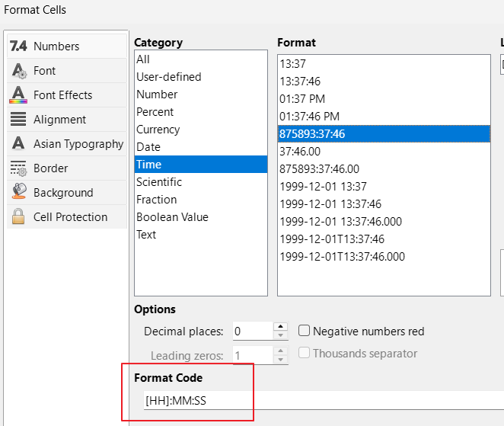Select format 37:46.00
Screen dimensions: 504x426
click(x=384, y=152)
